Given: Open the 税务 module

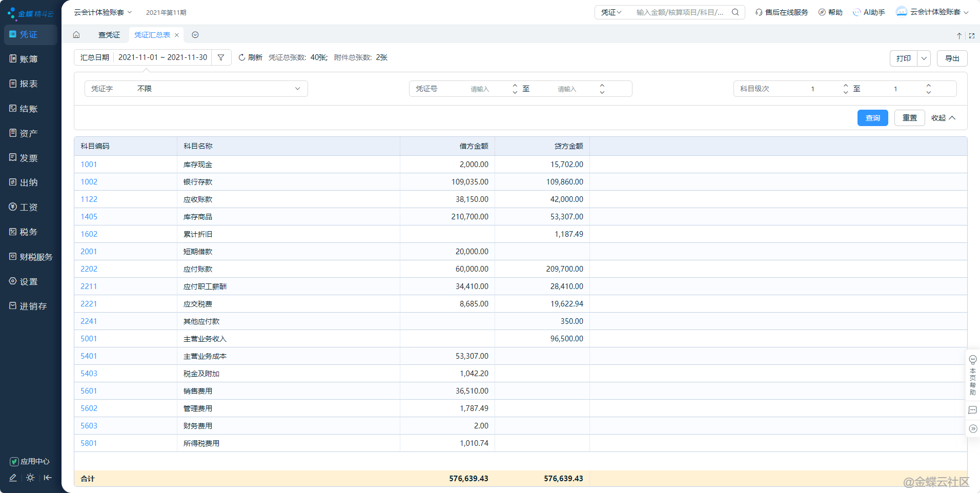Looking at the screenshot, I should coord(28,232).
